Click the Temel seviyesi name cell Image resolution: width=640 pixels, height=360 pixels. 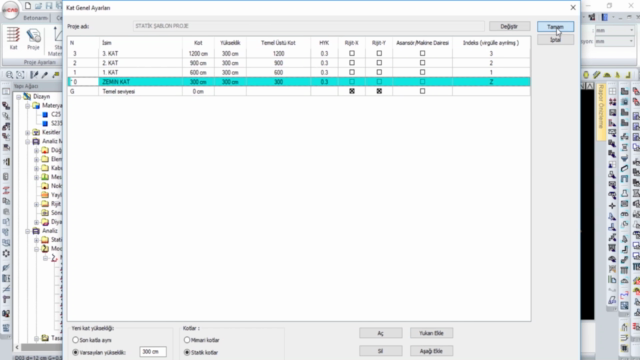click(140, 91)
